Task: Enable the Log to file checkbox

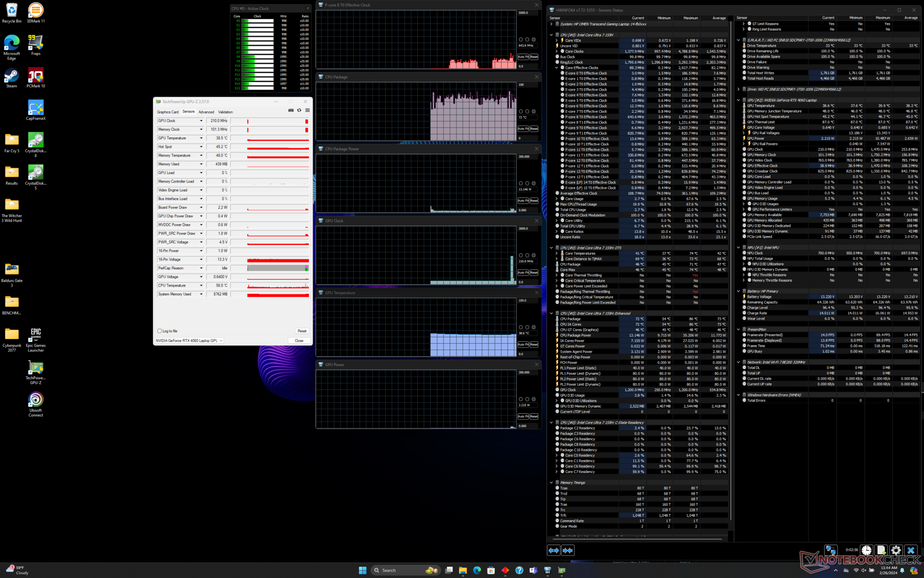Action: (160, 331)
